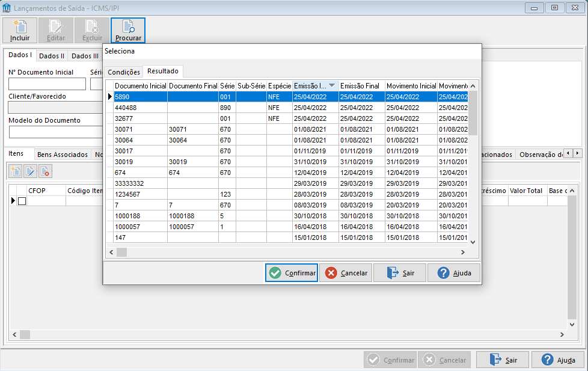Click the Espécie column header
This screenshot has height=371, width=588.
tap(280, 86)
